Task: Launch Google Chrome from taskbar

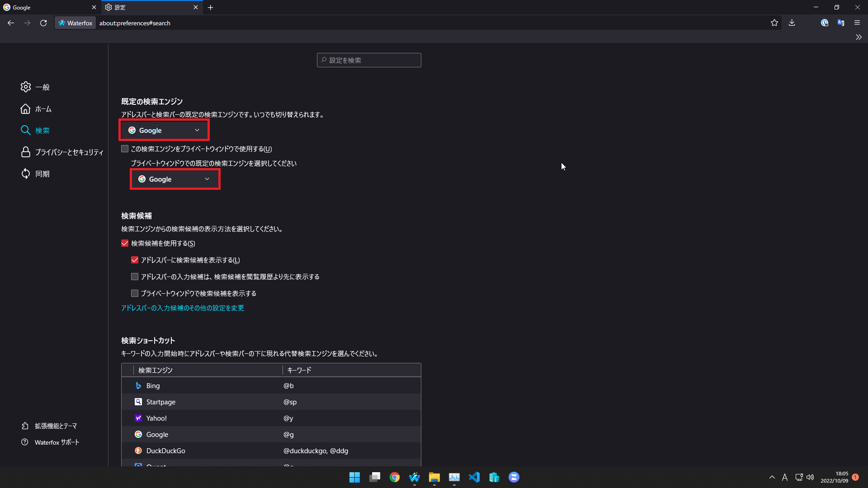Action: [395, 477]
